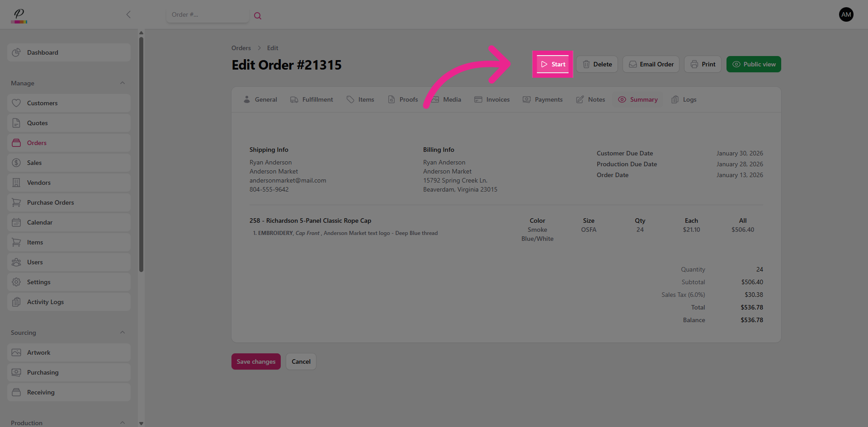Viewport: 868px width, 427px height.
Task: Open the AM user avatar menu
Action: pos(846,14)
